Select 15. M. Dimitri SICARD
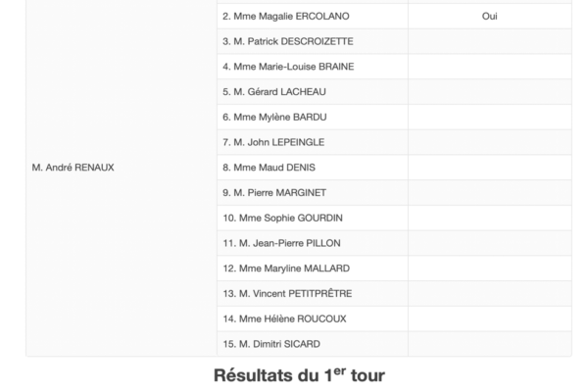This screenshot has width=588, height=392. tap(271, 344)
